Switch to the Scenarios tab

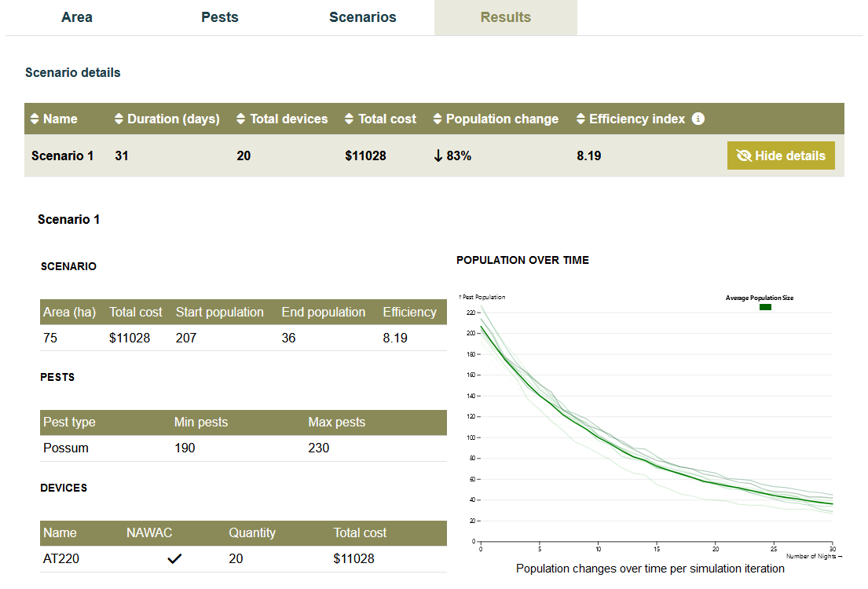pyautogui.click(x=362, y=17)
